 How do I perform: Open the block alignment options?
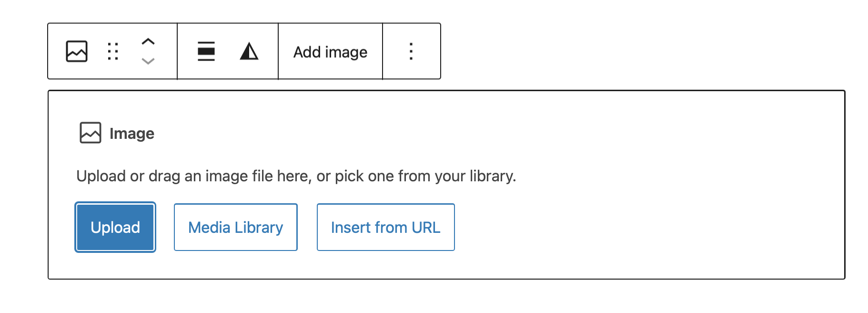coord(206,52)
